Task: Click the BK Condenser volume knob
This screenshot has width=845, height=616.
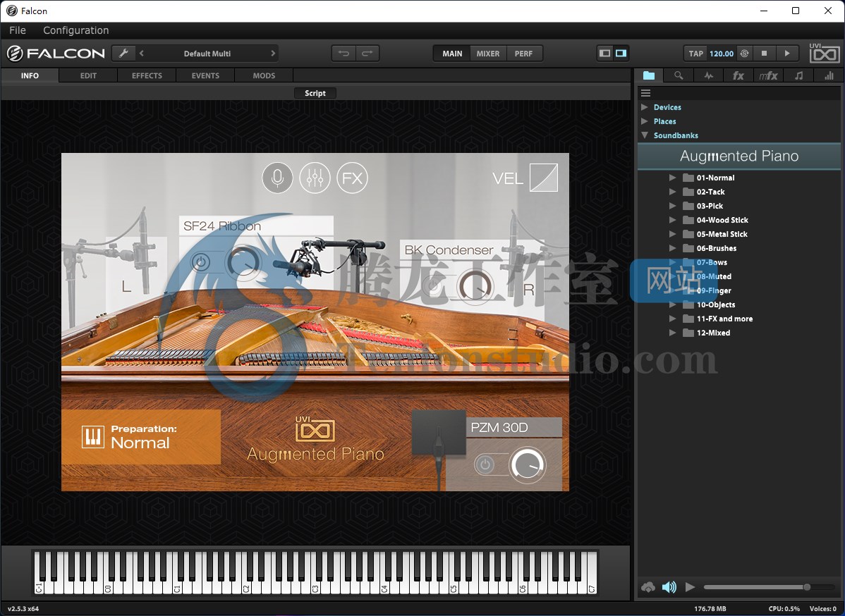Action: pyautogui.click(x=475, y=286)
